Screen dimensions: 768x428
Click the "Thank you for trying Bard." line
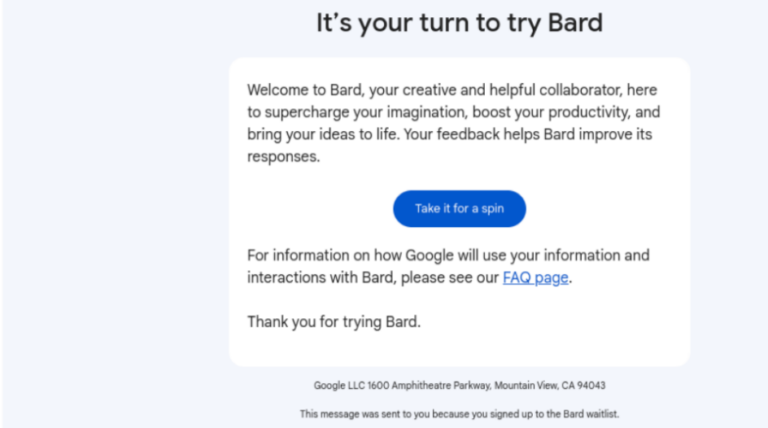click(334, 322)
